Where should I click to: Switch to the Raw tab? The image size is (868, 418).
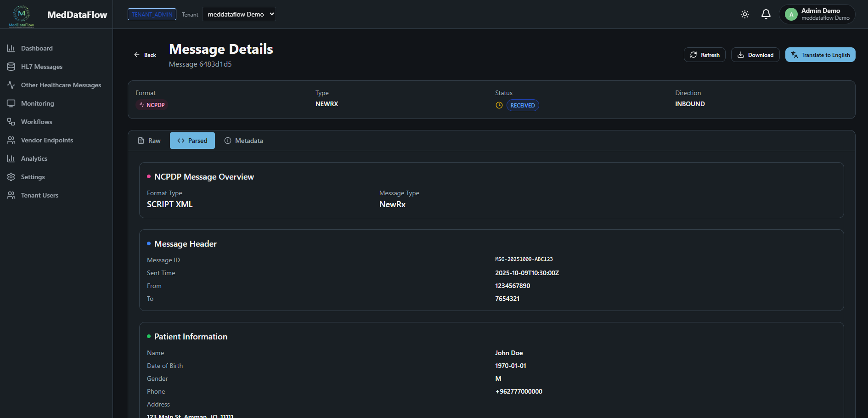click(149, 140)
